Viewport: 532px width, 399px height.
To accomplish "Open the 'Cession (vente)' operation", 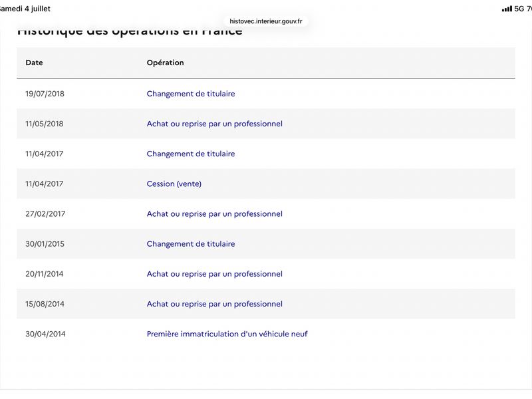I will pyautogui.click(x=174, y=184).
